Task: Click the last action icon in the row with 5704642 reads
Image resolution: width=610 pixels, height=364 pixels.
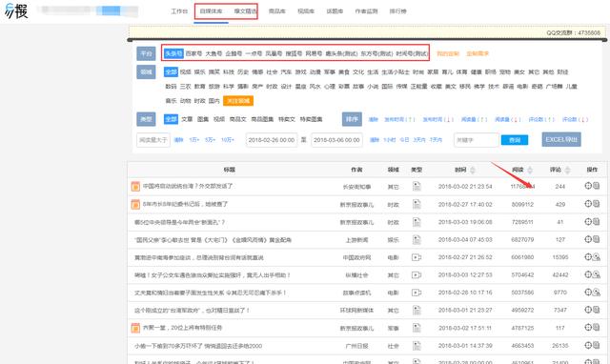Action: point(597,274)
